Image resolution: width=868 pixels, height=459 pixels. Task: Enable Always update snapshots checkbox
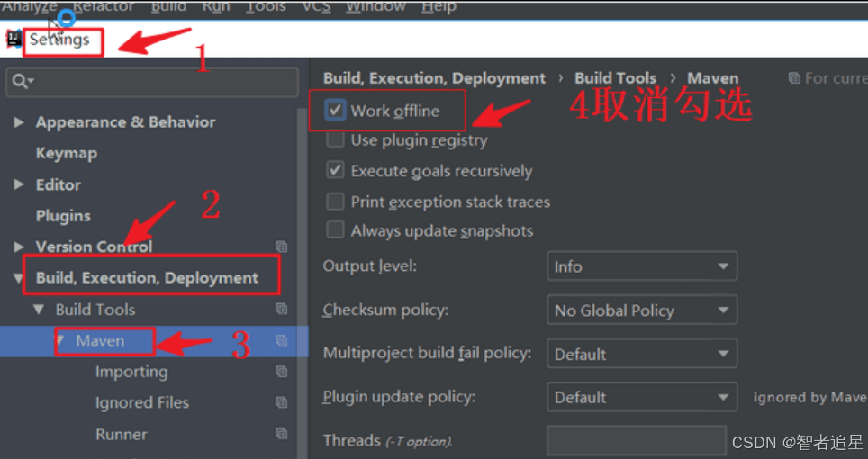point(335,230)
